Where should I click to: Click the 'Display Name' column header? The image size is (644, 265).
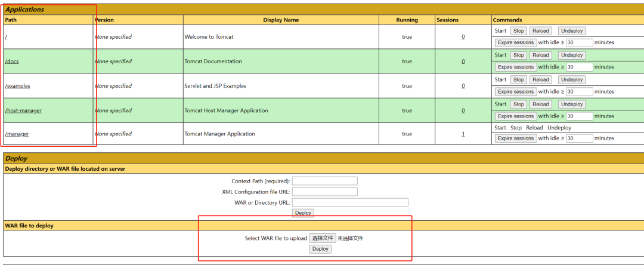point(281,20)
